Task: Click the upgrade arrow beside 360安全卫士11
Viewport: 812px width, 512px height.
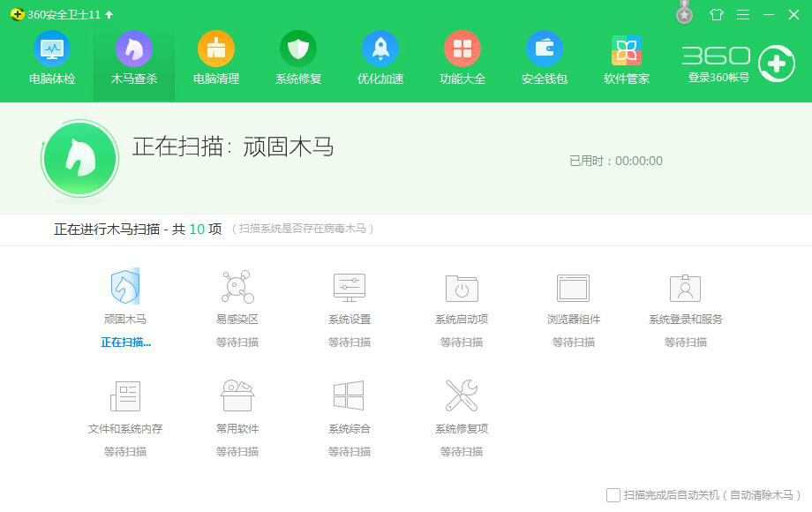Action: pos(109,14)
